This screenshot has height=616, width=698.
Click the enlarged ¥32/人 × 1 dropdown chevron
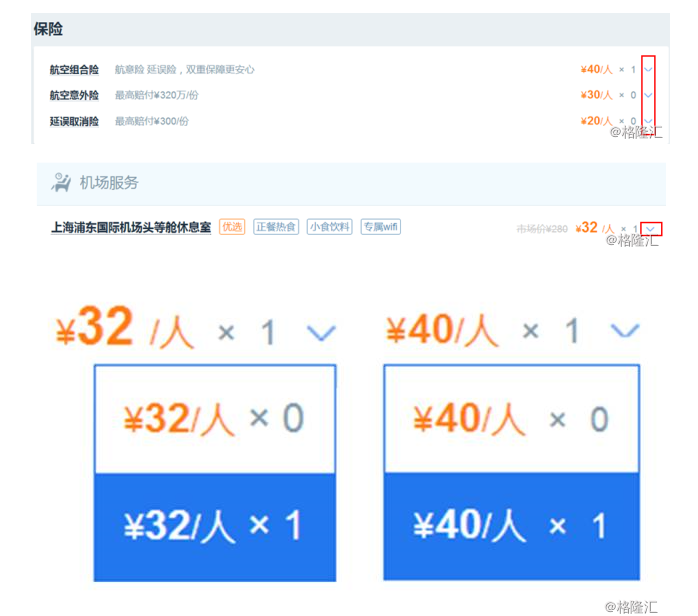pos(321,332)
